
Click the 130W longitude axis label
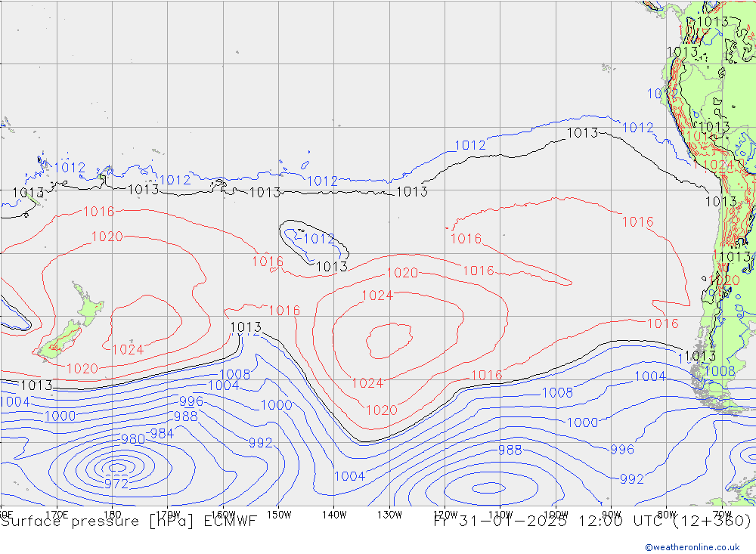[x=389, y=515]
